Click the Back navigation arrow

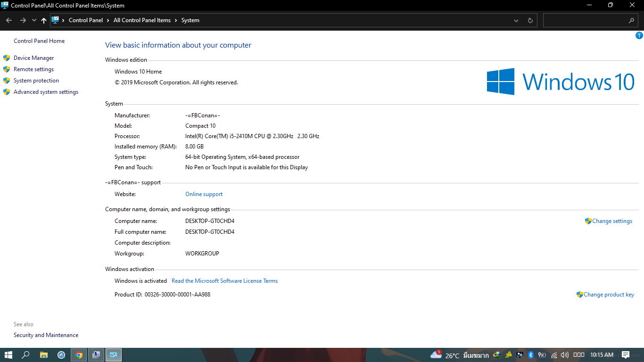coord(9,20)
